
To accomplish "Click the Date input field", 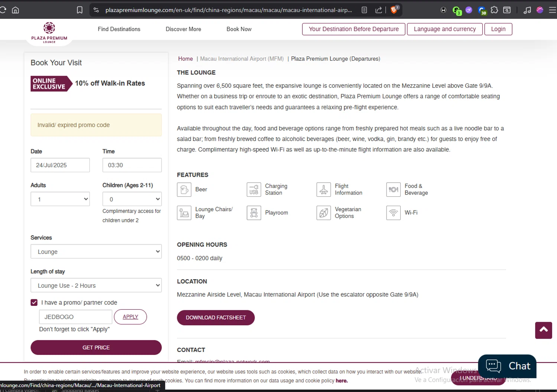I will 60,165.
